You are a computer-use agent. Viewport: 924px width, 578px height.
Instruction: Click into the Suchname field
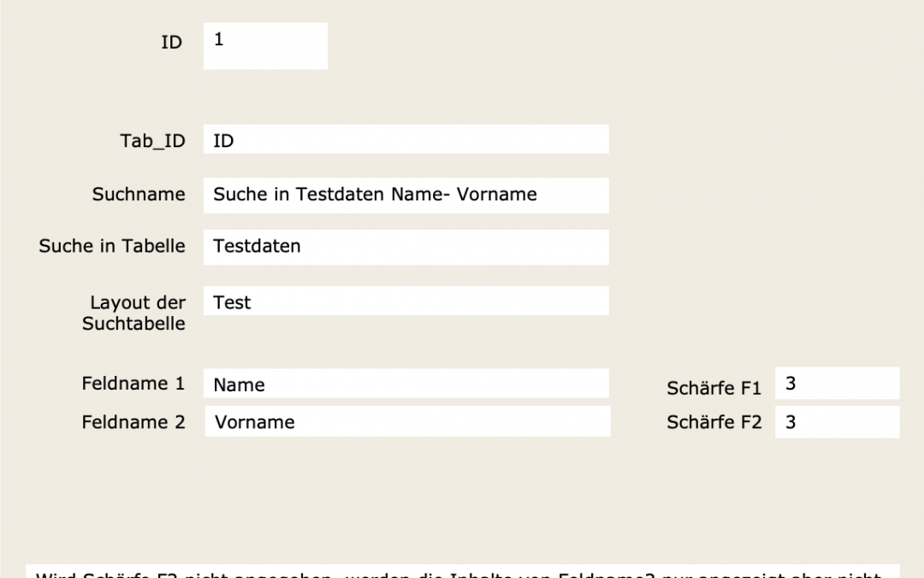[x=406, y=195]
